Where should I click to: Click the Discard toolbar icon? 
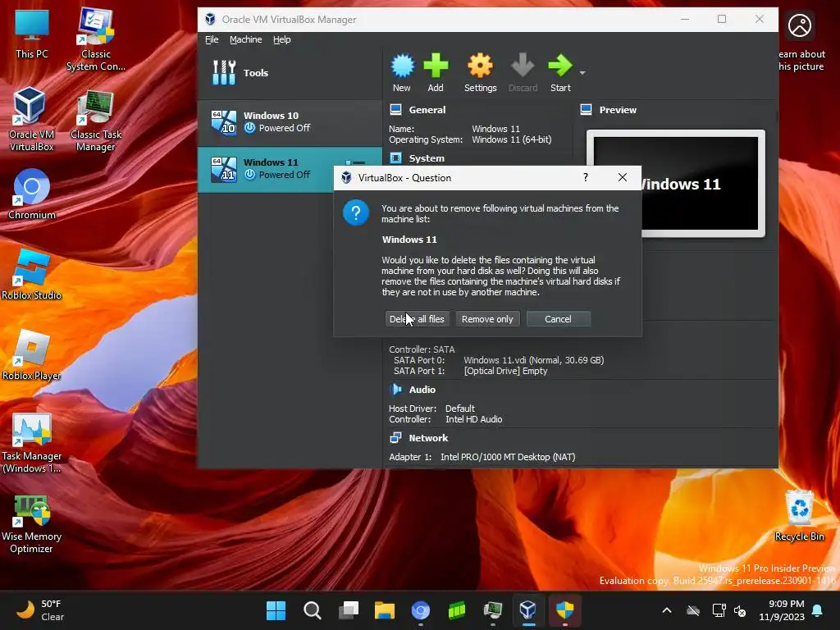523,72
